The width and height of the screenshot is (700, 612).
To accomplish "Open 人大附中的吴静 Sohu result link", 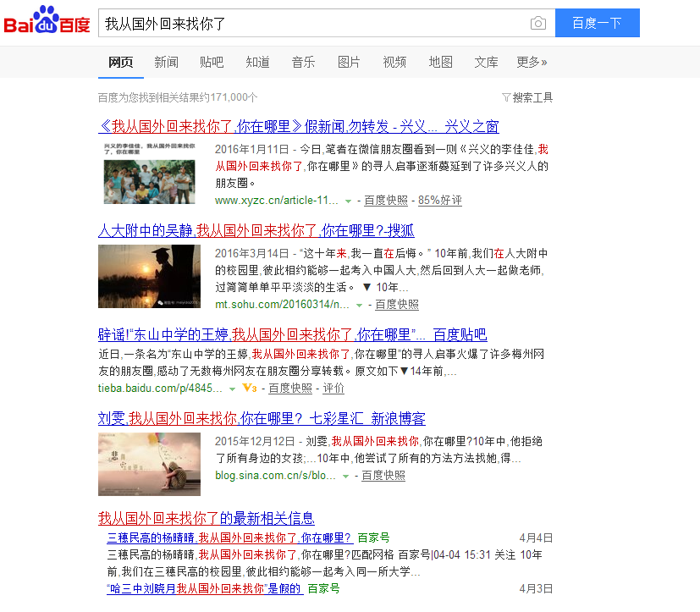I will click(256, 230).
